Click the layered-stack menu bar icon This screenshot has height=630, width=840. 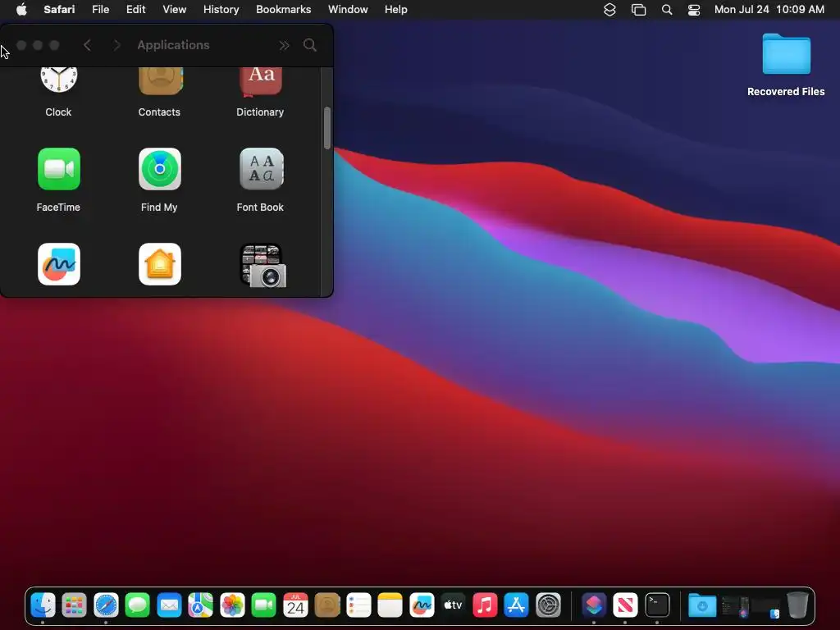pyautogui.click(x=609, y=10)
